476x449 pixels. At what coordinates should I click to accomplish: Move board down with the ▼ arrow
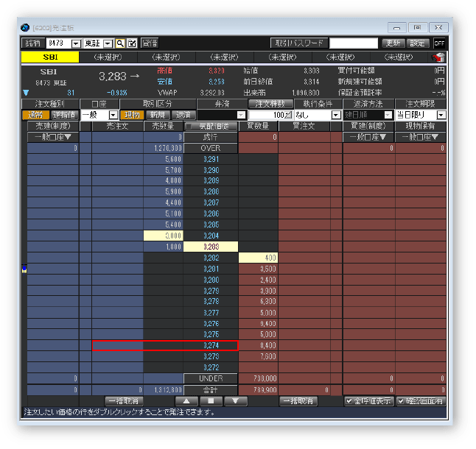235,401
